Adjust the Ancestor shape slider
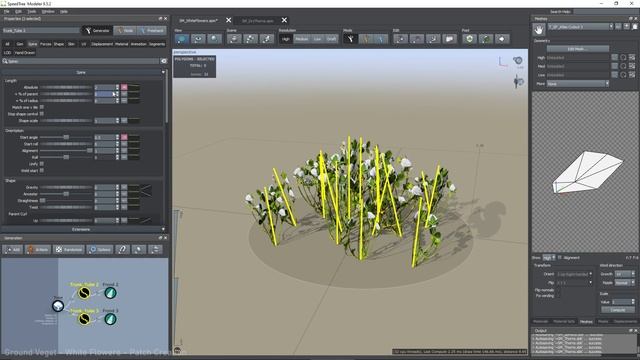640x360 pixels. pyautogui.click(x=66, y=194)
